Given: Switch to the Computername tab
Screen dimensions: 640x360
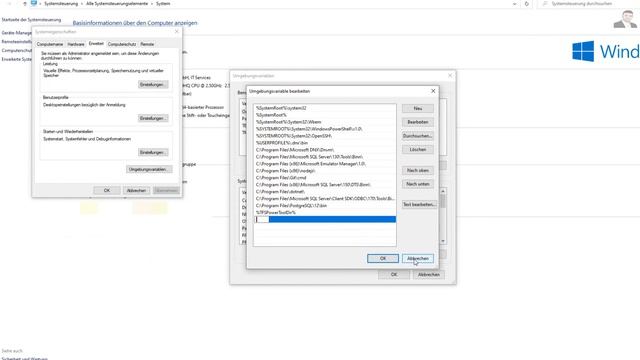Looking at the screenshot, I should (50, 44).
